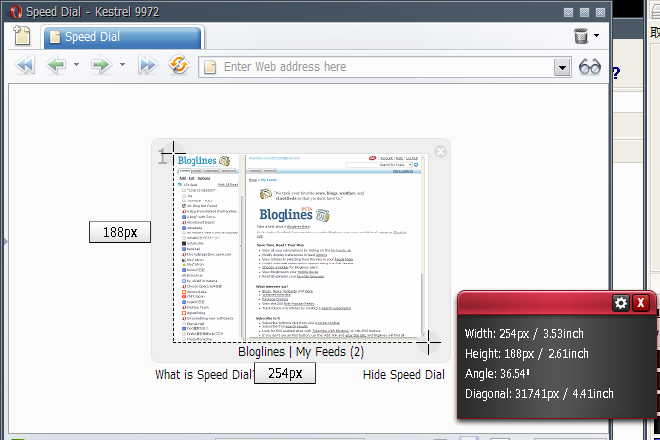Screen dimensions: 660x440
Task: Expand the closed tabs trash dropdown arrow
Action: pyautogui.click(x=596, y=35)
